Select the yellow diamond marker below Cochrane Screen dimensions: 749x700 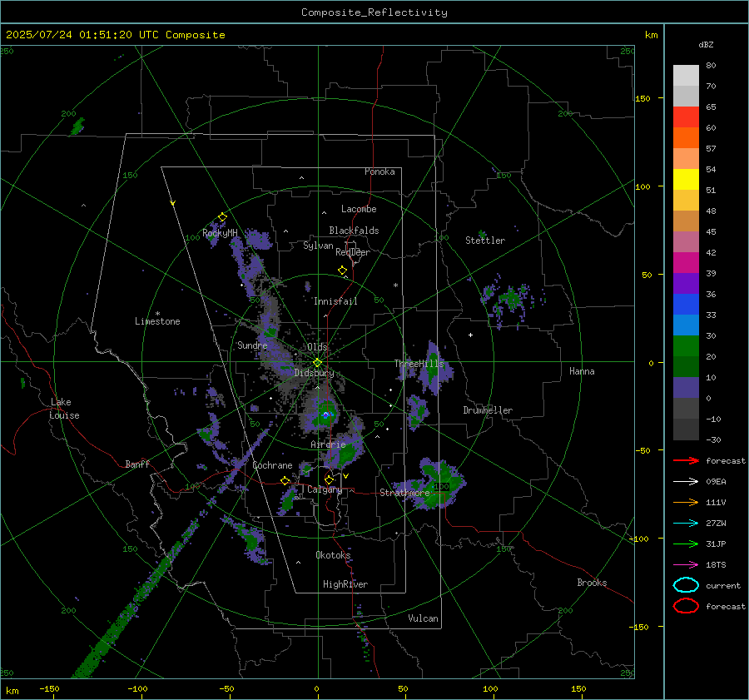(x=285, y=480)
